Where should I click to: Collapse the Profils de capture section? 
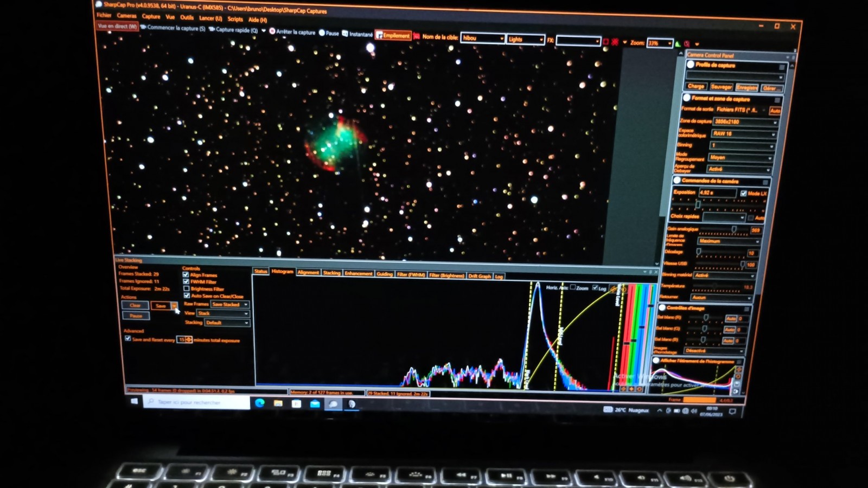(690, 64)
